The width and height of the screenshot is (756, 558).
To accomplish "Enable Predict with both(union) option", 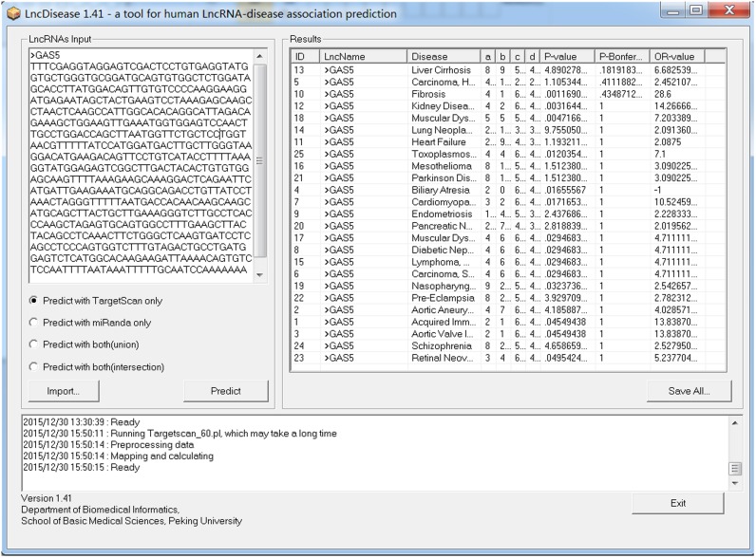I will [34, 344].
